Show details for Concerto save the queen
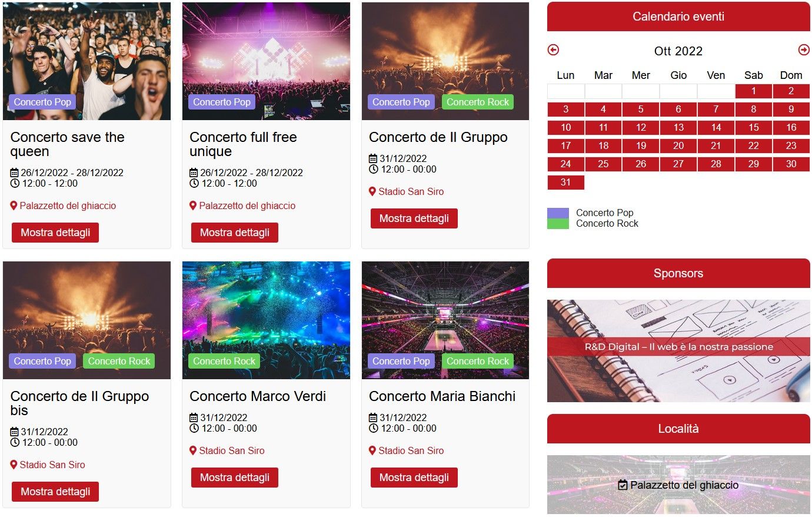This screenshot has width=812, height=517. pos(55,233)
